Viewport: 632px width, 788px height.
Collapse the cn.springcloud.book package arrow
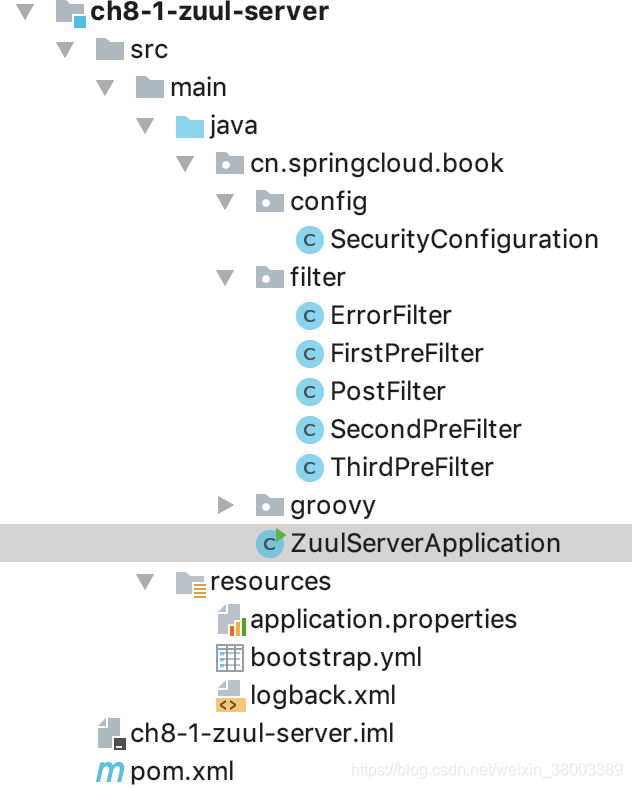(185, 163)
